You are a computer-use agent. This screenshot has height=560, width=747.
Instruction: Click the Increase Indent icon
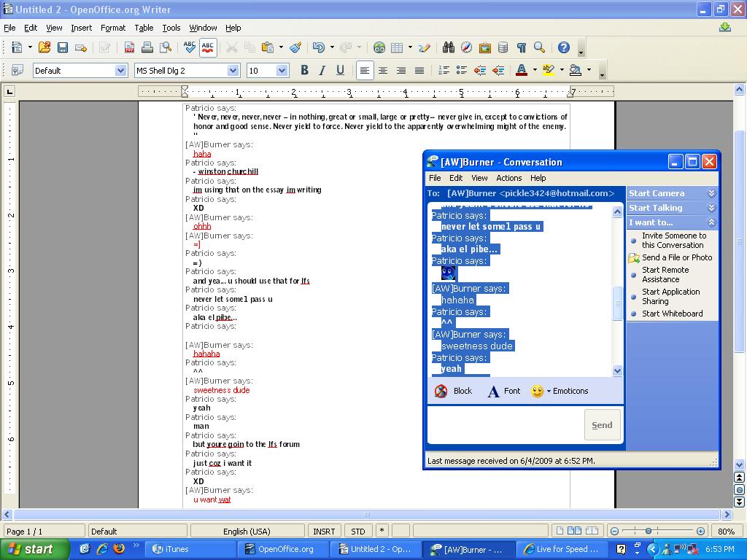click(498, 71)
